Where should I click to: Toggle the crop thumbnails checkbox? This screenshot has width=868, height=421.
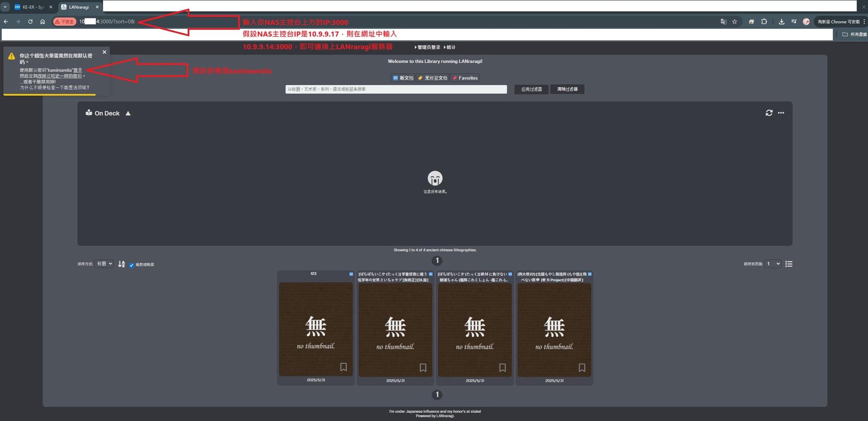pos(132,265)
